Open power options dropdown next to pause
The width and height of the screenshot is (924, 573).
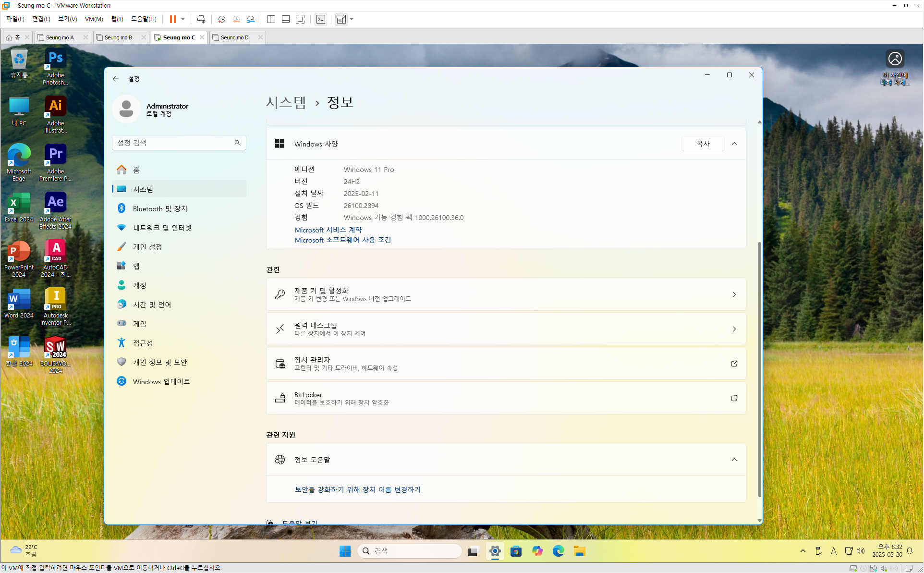(x=183, y=19)
